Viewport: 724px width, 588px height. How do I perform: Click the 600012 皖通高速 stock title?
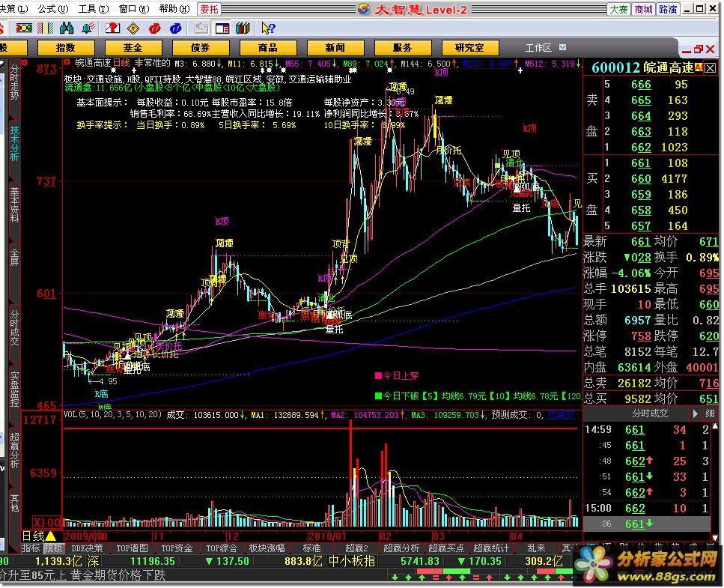point(642,68)
